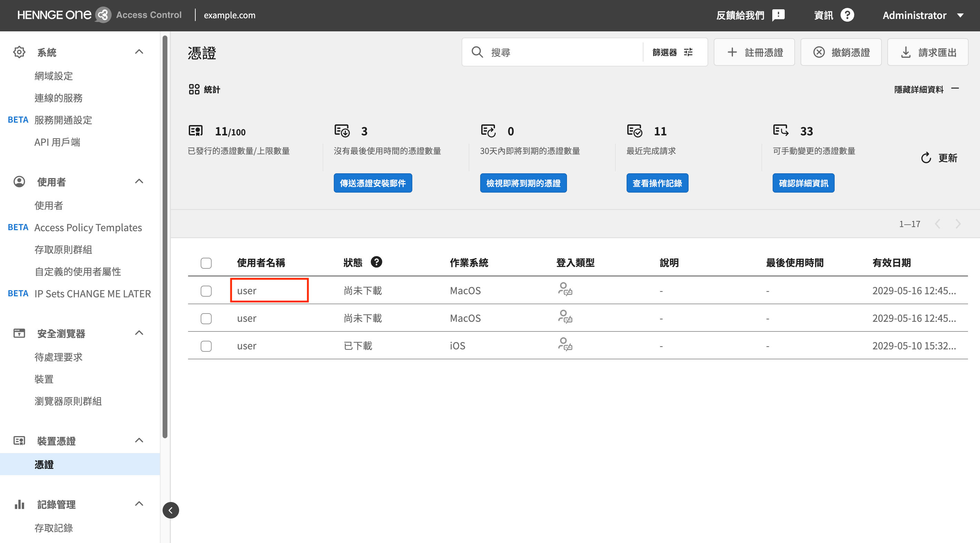
Task: Check the first MacOS user row checkbox
Action: point(206,291)
